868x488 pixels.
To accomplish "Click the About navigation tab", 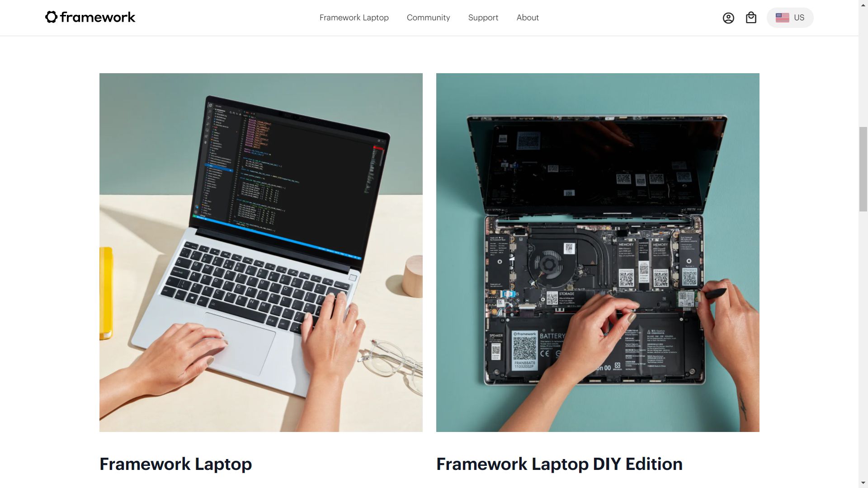I will 527,17.
